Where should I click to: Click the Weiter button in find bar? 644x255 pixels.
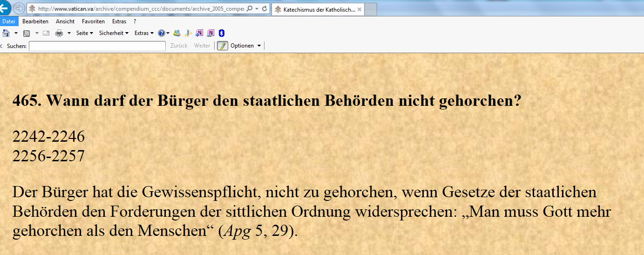click(202, 46)
